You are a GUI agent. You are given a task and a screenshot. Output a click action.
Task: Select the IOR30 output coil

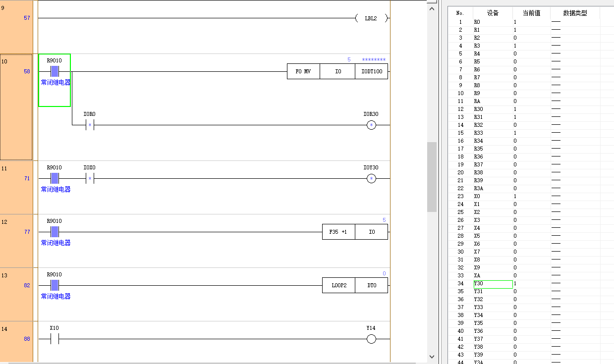coord(371,125)
